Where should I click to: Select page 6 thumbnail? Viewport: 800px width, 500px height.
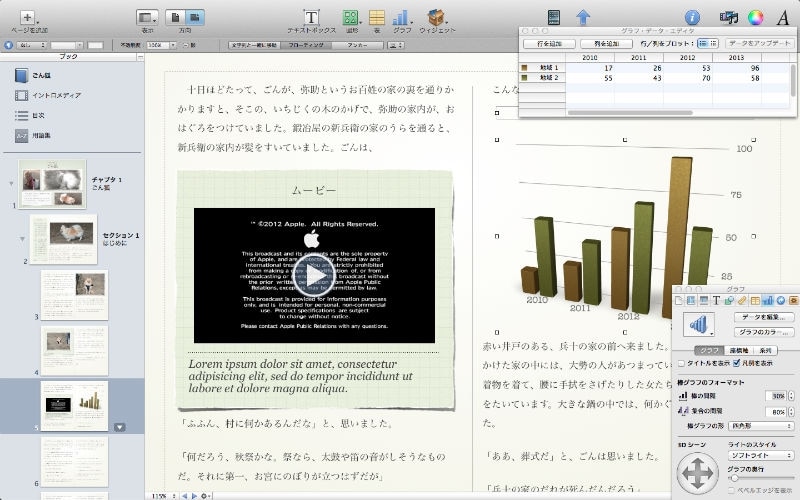[x=74, y=462]
